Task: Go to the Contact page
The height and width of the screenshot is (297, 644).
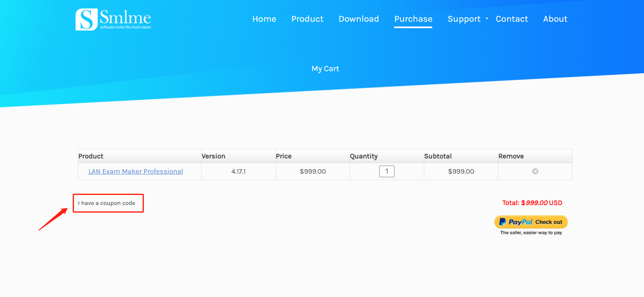Action: pyautogui.click(x=512, y=19)
